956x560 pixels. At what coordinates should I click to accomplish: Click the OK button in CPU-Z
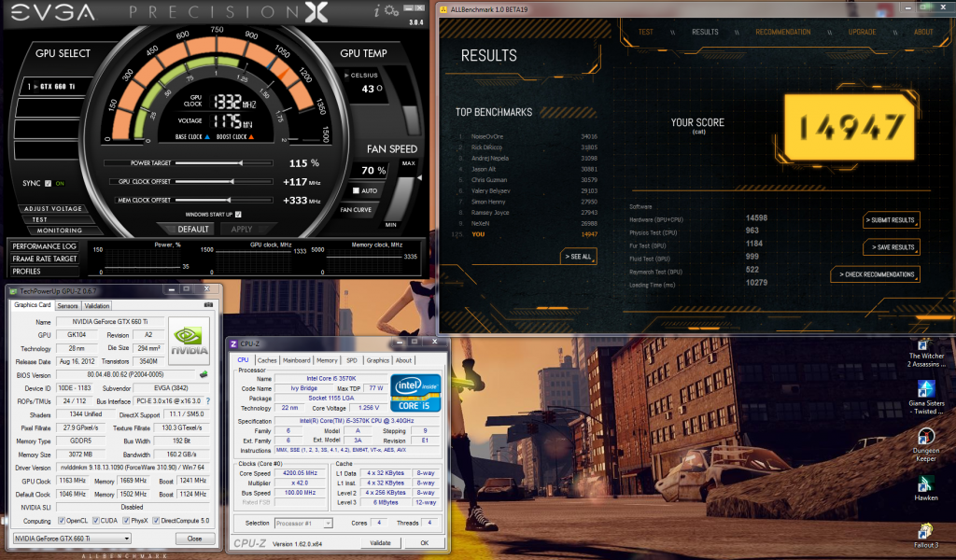425,542
